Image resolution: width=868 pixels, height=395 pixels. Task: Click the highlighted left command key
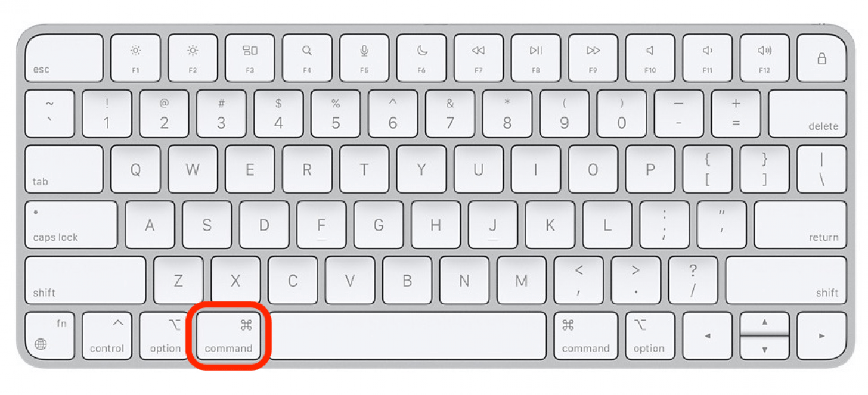[x=229, y=335]
